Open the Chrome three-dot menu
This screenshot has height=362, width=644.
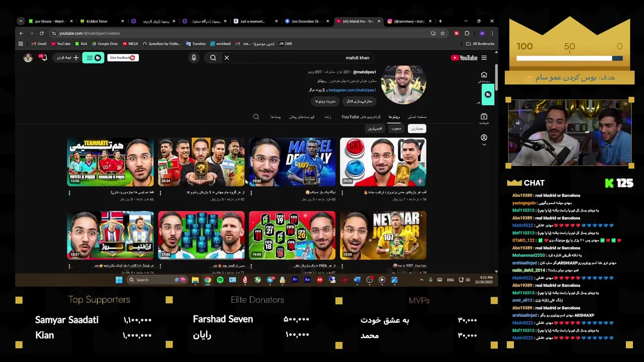click(x=492, y=33)
